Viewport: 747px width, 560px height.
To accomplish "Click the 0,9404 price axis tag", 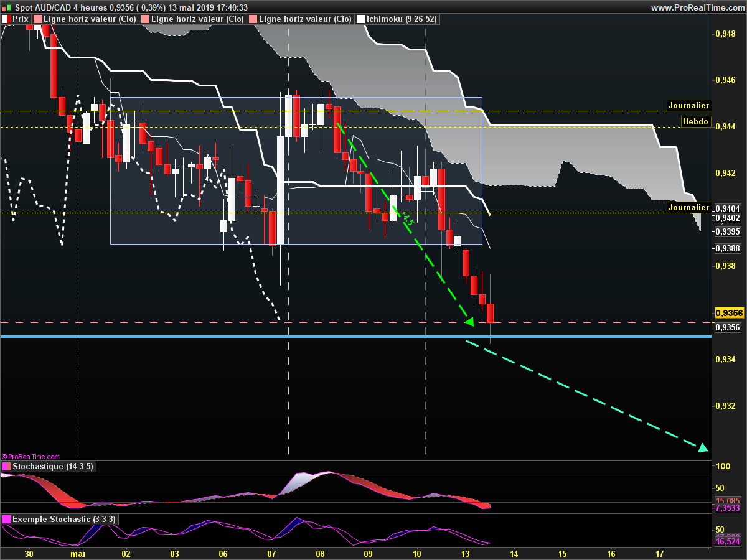I will click(728, 208).
